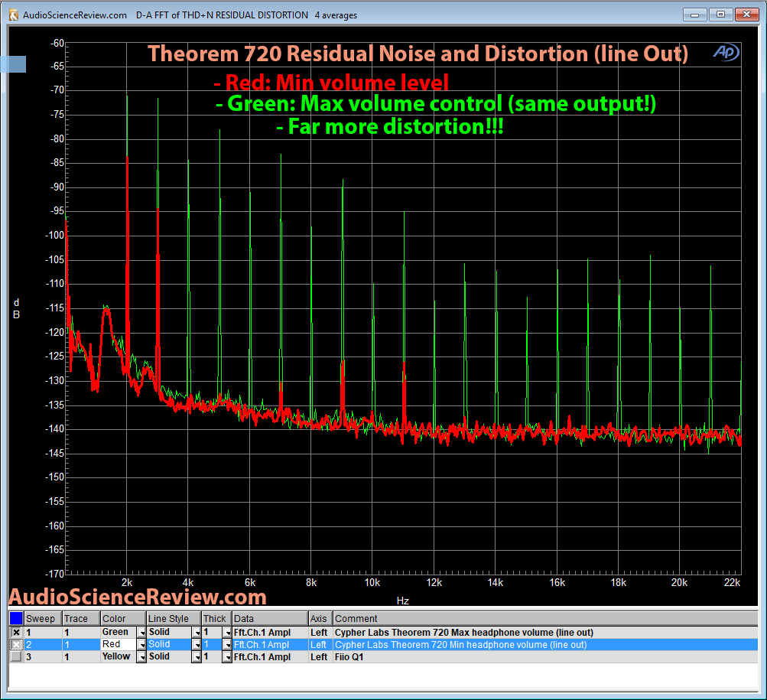Click the Solid line style cell in Yellow row
This screenshot has width=767, height=700.
click(x=169, y=657)
